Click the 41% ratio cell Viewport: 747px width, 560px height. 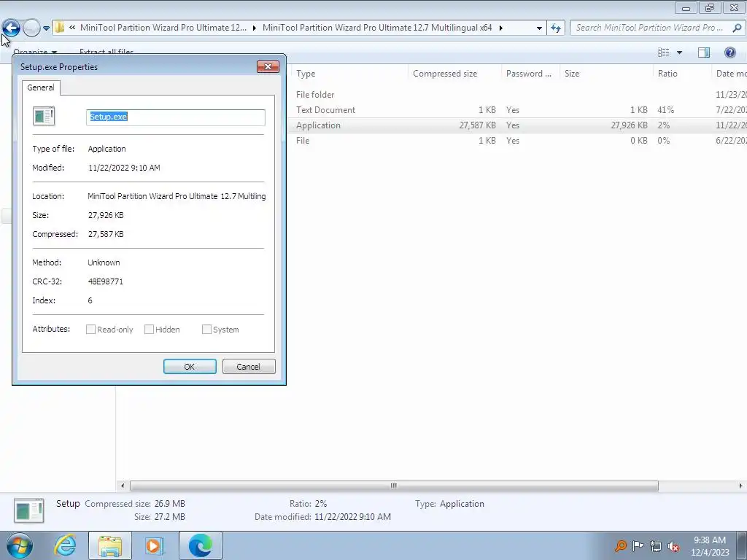666,110
